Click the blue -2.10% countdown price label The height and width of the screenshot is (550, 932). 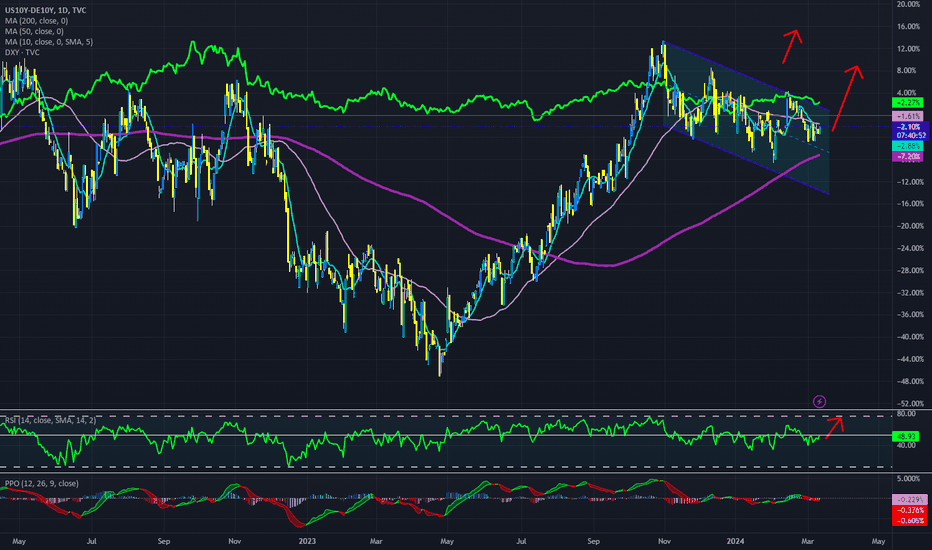(910, 131)
